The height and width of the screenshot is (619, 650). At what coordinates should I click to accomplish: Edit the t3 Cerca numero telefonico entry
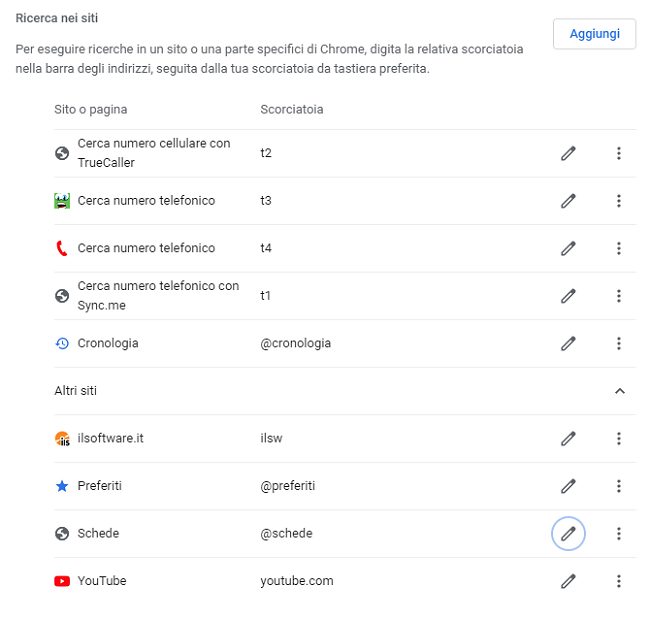coord(568,201)
